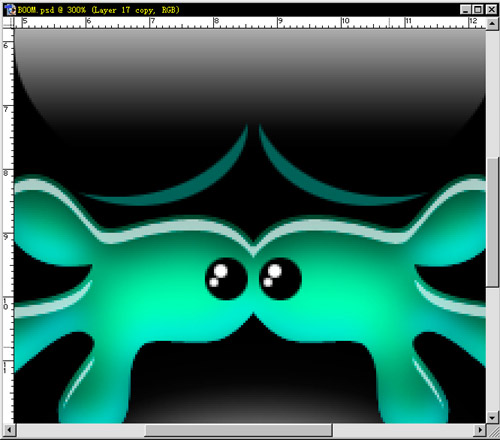Viewport: 500px width, 440px height.
Task: Minimize the BOOM.psd document window
Action: [466, 10]
